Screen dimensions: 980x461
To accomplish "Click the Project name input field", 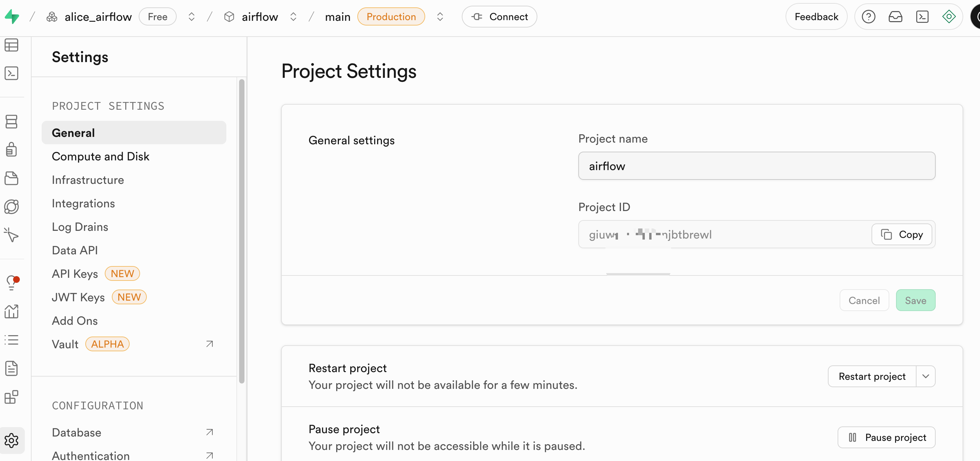I will pos(756,166).
